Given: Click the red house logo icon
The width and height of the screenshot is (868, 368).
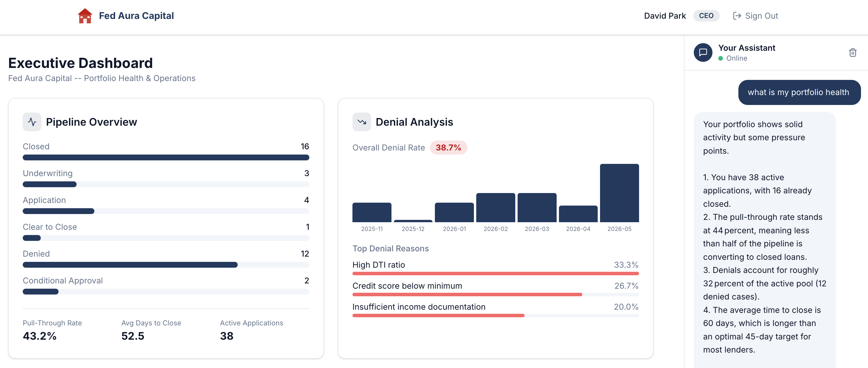Looking at the screenshot, I should point(84,16).
